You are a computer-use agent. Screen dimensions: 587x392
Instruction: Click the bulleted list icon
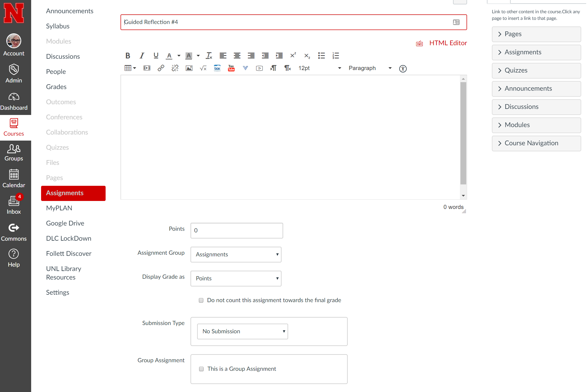[321, 56]
